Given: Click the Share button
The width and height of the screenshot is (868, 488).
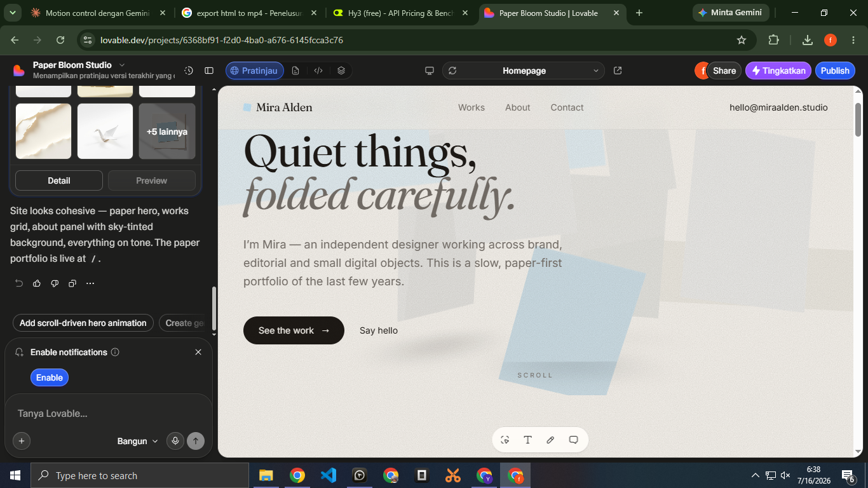Looking at the screenshot, I should tap(724, 71).
